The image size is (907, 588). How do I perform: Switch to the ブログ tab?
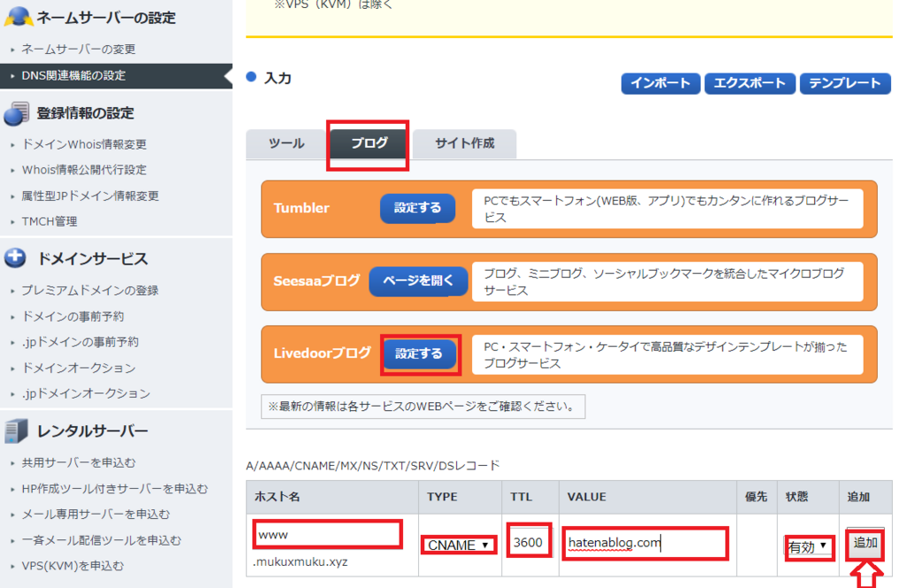369,143
